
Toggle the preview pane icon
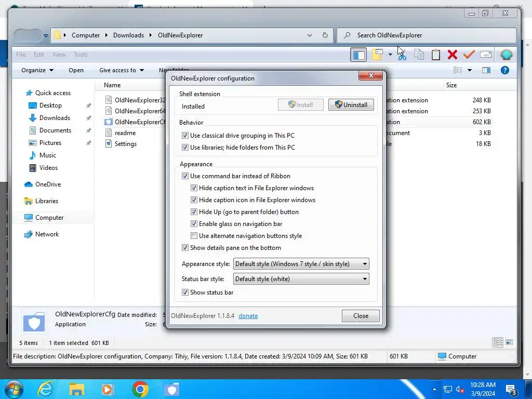pyautogui.click(x=486, y=70)
